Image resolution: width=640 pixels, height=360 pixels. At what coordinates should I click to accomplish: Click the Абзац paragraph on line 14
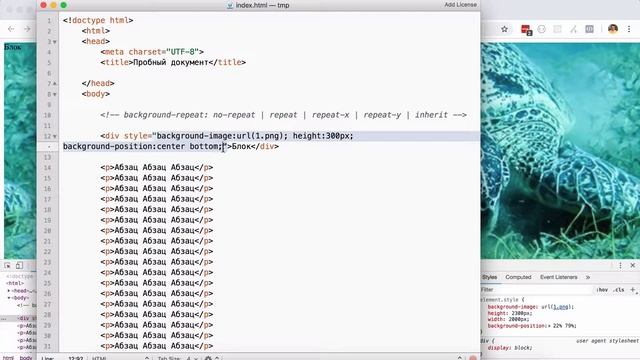[157, 167]
